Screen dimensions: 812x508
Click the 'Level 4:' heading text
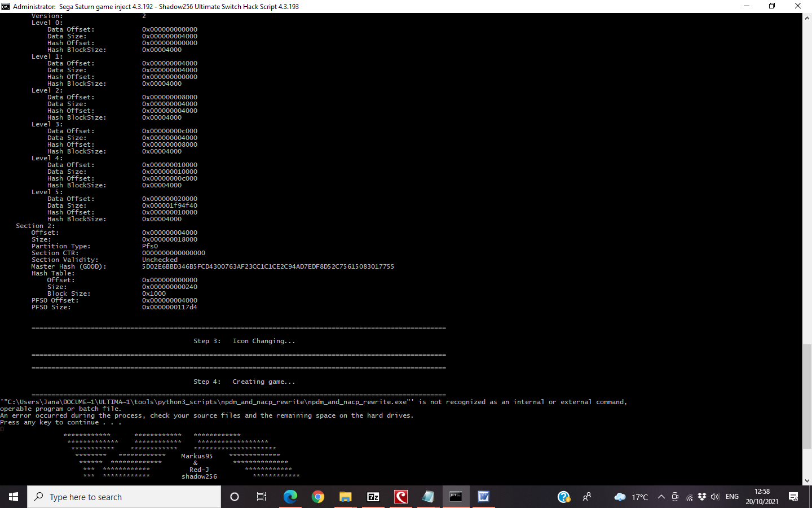point(47,158)
